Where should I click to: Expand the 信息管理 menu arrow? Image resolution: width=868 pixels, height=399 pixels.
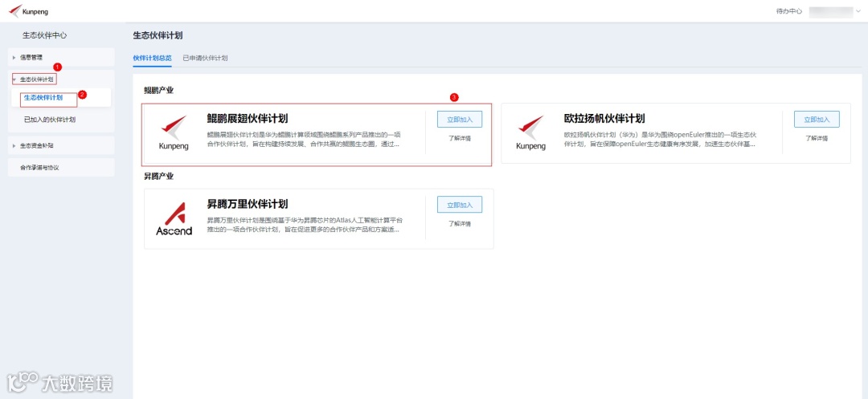(14, 58)
